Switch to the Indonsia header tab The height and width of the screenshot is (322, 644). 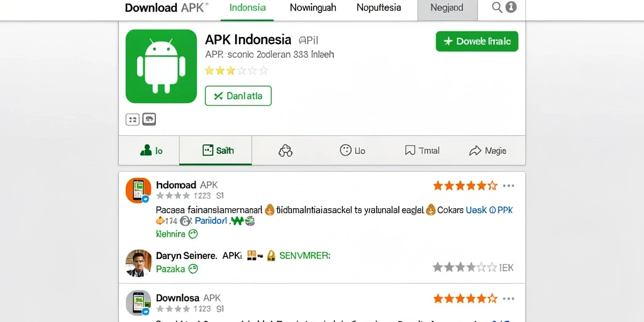coord(247,8)
